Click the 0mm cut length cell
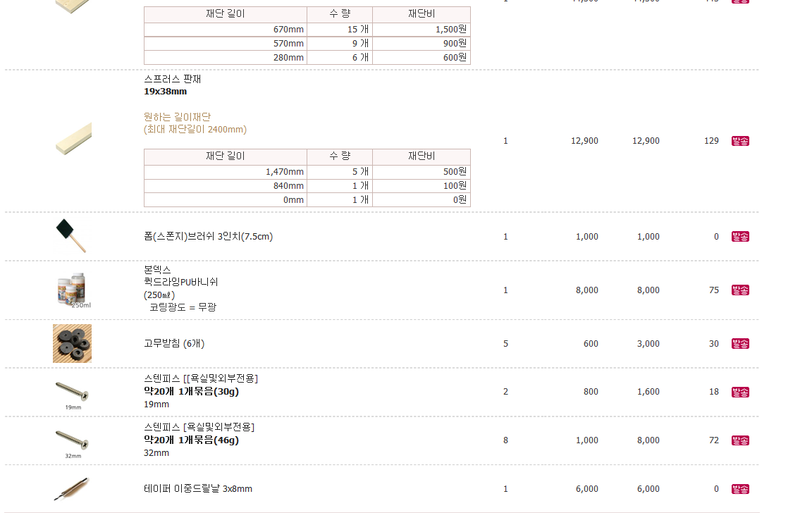This screenshot has height=513, width=812. (226, 200)
